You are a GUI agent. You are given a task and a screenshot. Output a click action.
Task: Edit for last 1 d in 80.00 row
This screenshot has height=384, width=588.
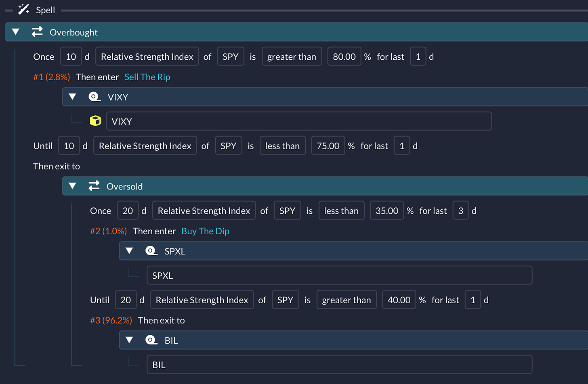coord(418,56)
